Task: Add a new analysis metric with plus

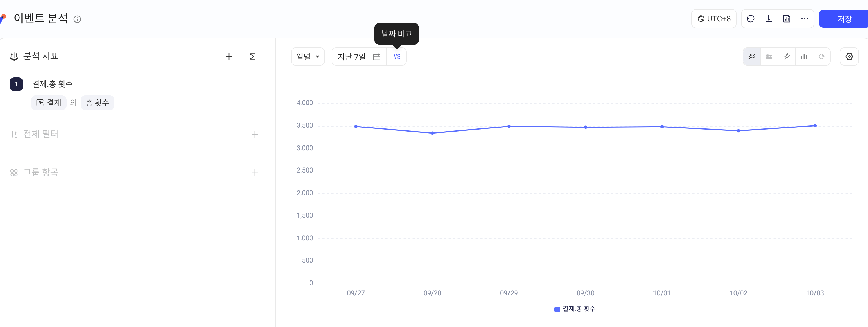Action: coord(229,56)
